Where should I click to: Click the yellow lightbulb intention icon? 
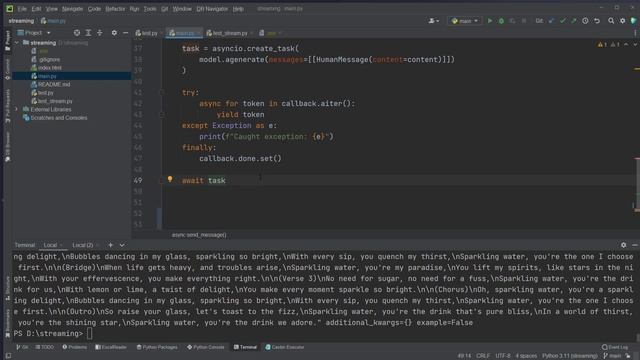point(170,179)
